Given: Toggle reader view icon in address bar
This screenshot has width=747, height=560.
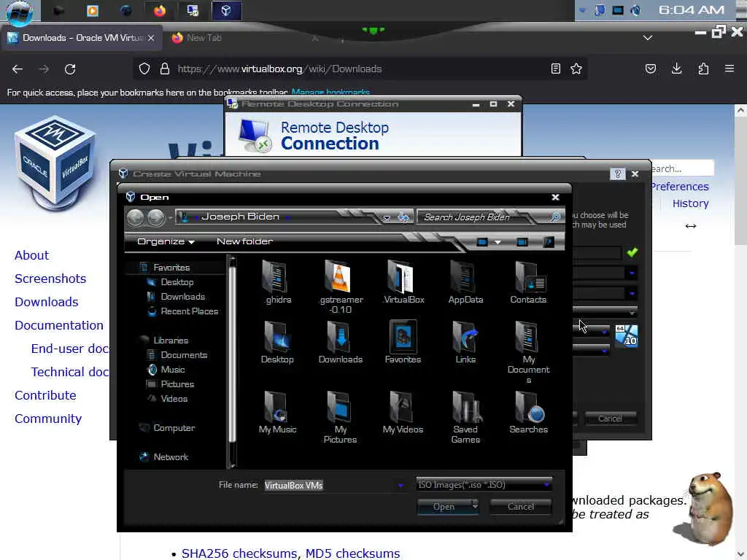Looking at the screenshot, I should coord(555,69).
